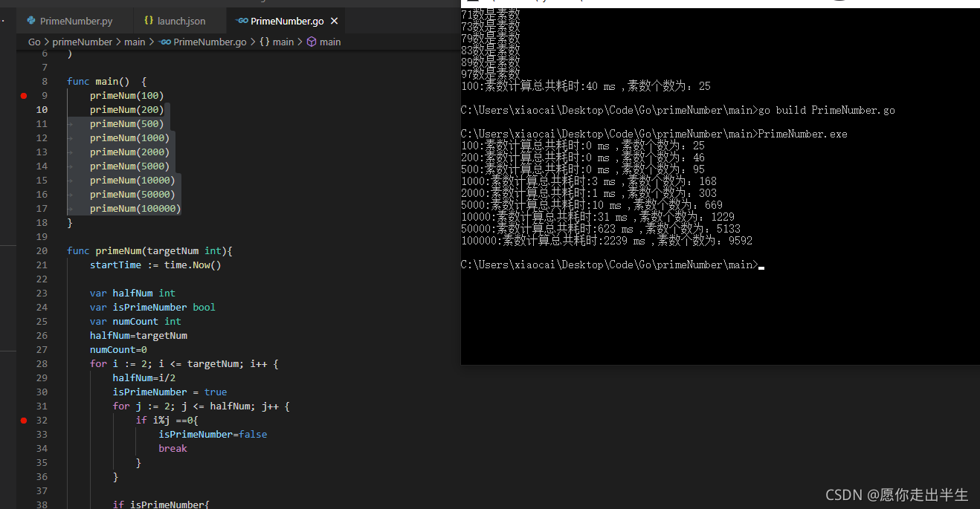Image resolution: width=980 pixels, height=509 pixels.
Task: Click 'if i%j ==0{' condition
Action: tap(167, 420)
